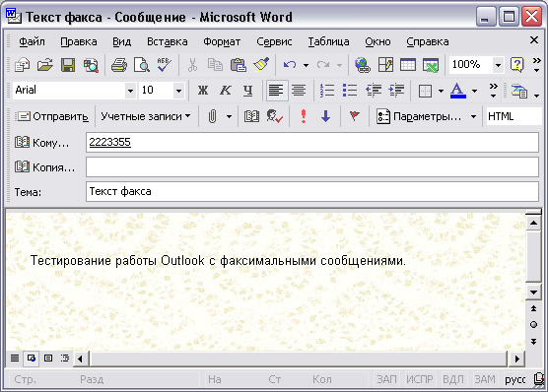
Task: Click the Print icon in toolbar
Action: [x=119, y=65]
